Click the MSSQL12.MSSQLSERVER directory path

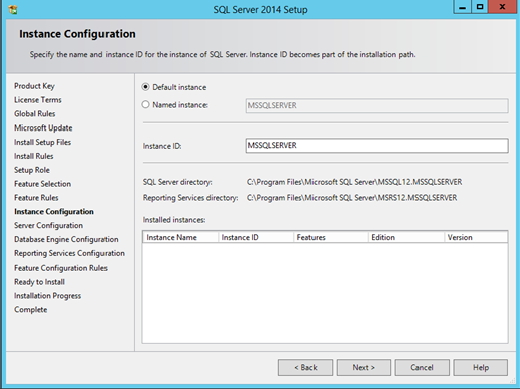[x=354, y=182]
